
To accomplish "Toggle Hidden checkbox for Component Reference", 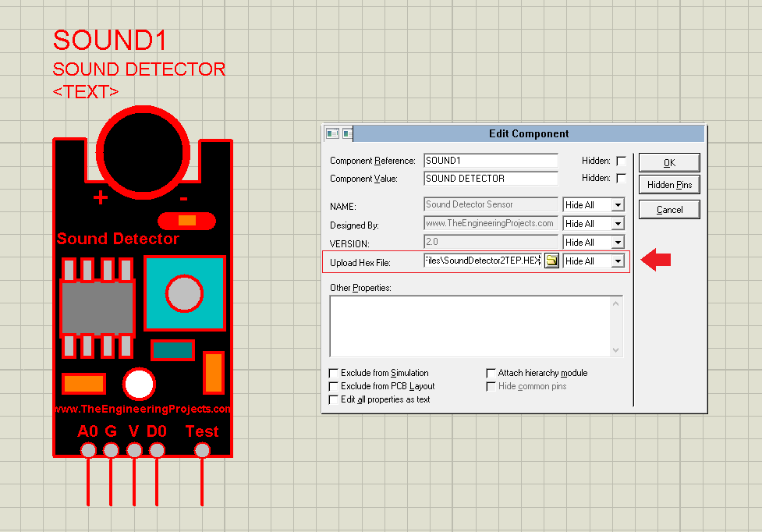I will point(621,161).
